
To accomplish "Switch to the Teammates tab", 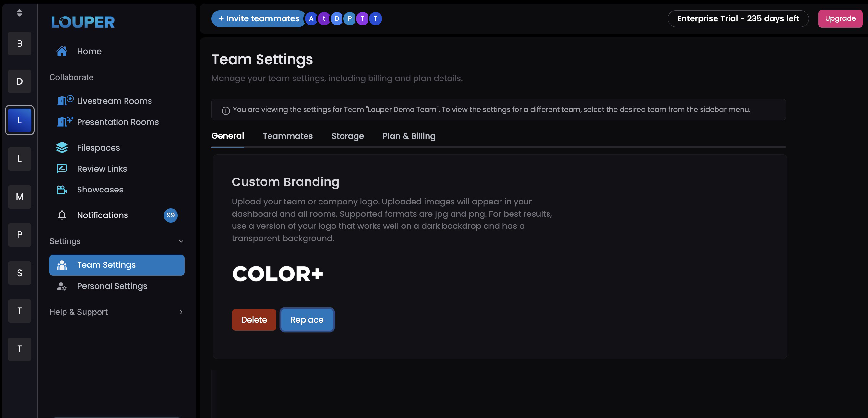I will pyautogui.click(x=288, y=136).
